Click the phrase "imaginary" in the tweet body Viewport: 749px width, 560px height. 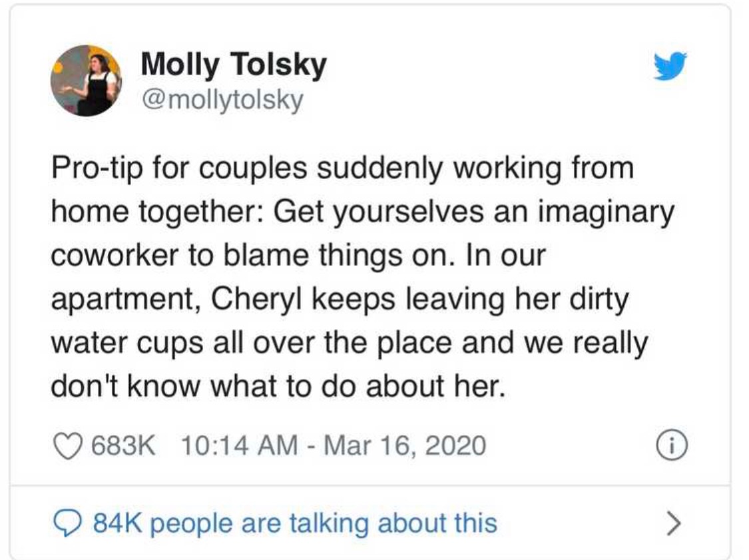click(x=606, y=212)
